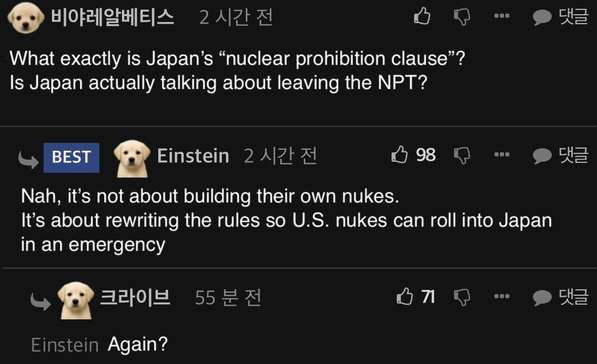
Task: Like 크라이브's reply with 71 likes
Action: (405, 297)
